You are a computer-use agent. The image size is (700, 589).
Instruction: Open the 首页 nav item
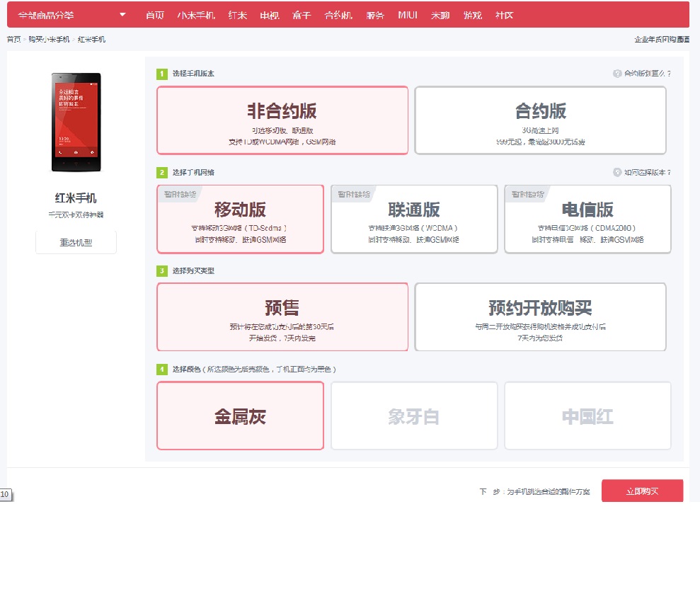[x=155, y=15]
